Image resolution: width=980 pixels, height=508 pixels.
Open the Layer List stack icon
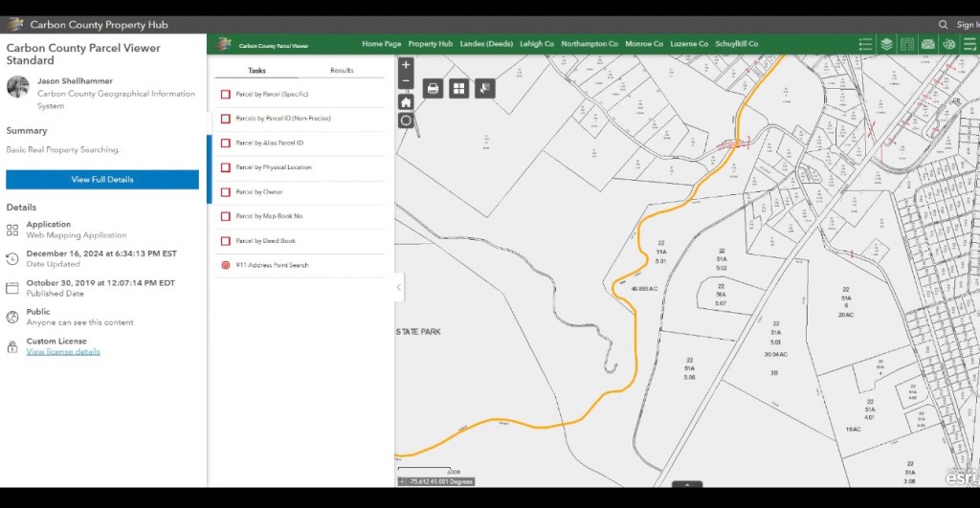tap(887, 44)
